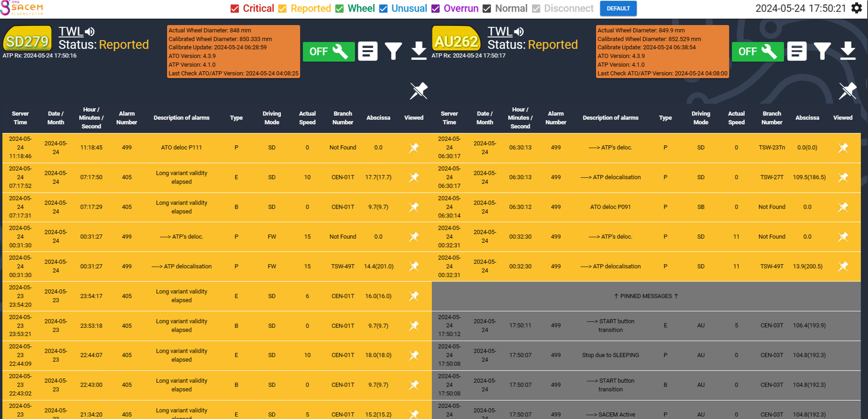Click the Alarm Number column header in left table
This screenshot has width=868, height=419.
(126, 118)
